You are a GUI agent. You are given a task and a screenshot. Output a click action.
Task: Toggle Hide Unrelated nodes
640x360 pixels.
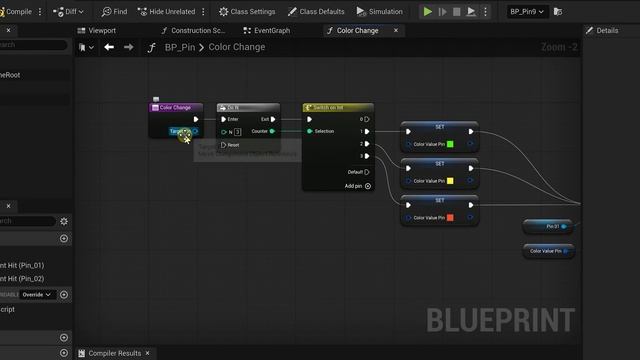tap(166, 12)
